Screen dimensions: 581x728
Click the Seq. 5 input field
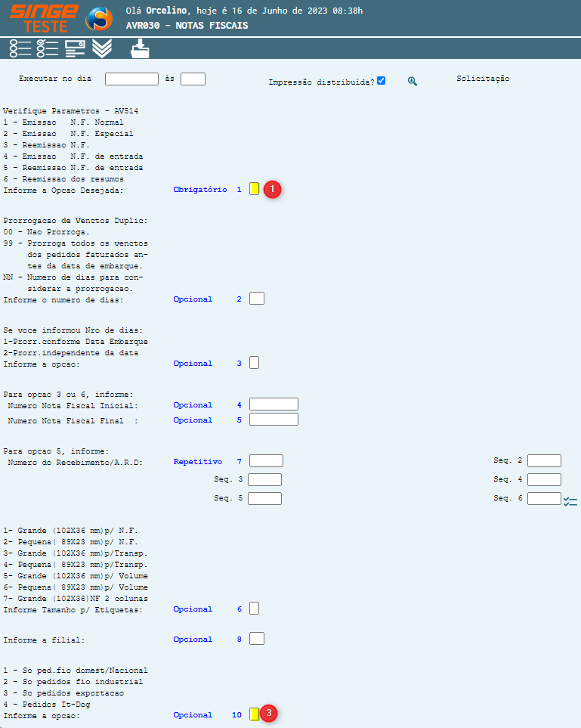click(x=265, y=498)
